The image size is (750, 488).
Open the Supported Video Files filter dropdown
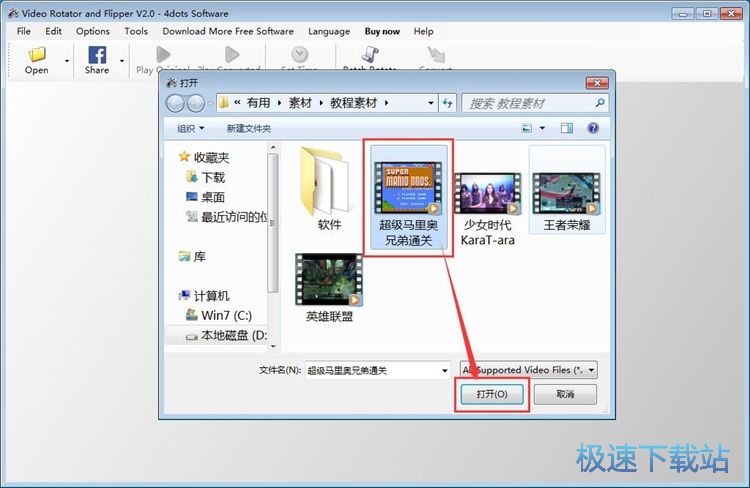529,370
